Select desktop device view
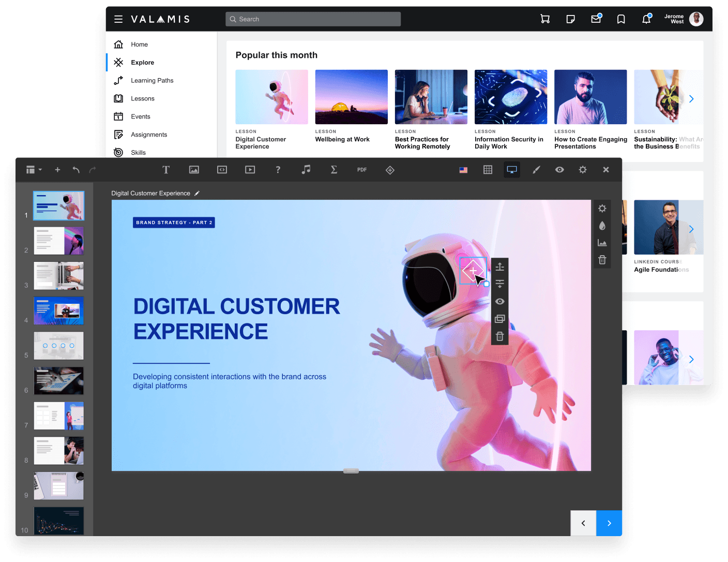The width and height of the screenshot is (728, 562). tap(512, 170)
